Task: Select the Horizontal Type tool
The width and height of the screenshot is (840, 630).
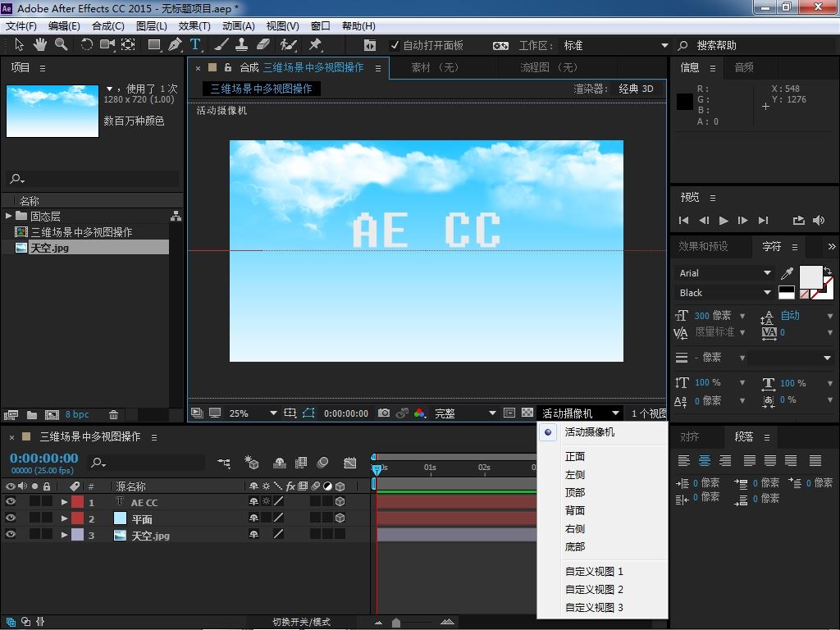Action: click(x=195, y=45)
